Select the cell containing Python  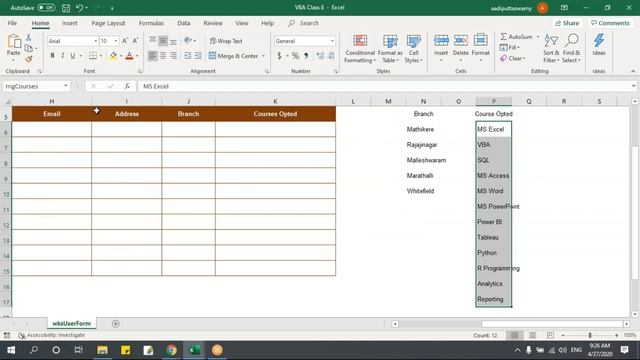coord(493,253)
